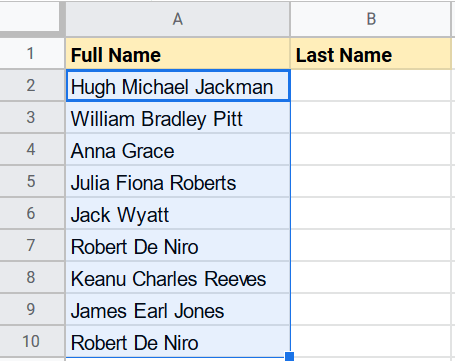Select cell with Hugh Michael Jackman
Screen dimensions: 455x361
178,85
